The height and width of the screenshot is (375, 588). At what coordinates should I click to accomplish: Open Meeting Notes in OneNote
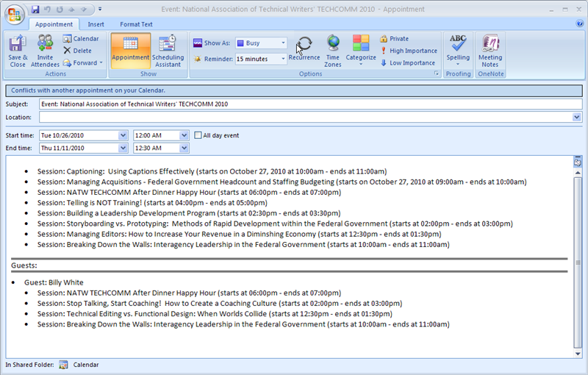coord(490,51)
